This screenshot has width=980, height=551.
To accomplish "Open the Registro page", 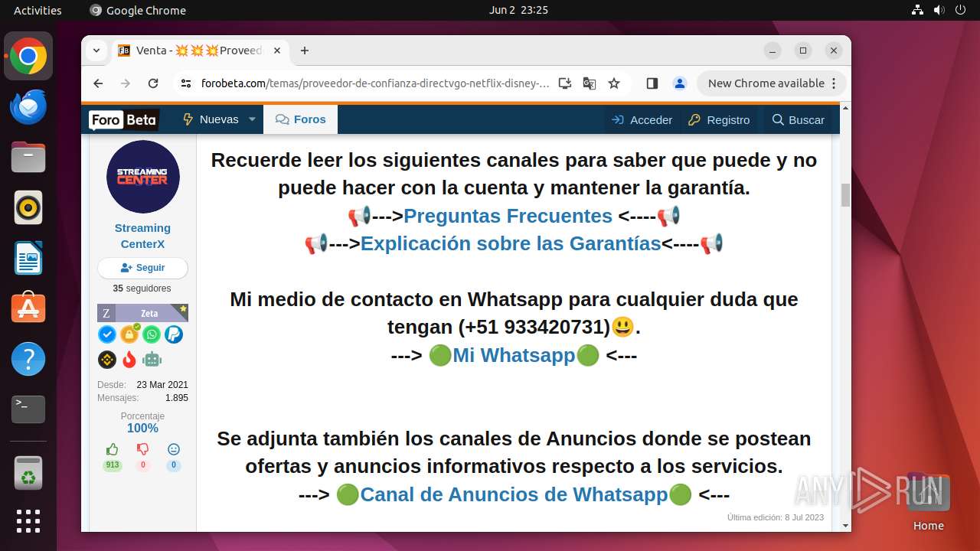I will [719, 120].
